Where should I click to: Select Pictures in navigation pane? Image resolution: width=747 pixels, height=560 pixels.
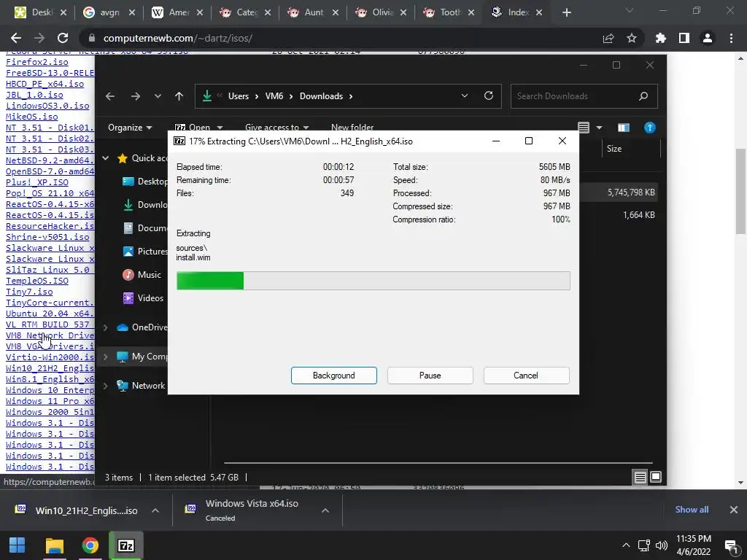[145, 252]
